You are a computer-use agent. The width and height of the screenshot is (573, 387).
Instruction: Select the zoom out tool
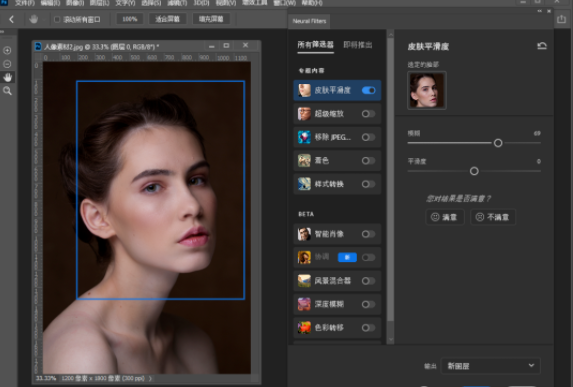pos(7,64)
